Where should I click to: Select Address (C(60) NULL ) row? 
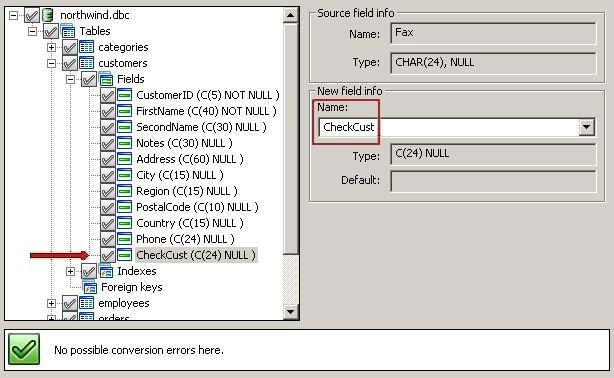click(x=190, y=159)
